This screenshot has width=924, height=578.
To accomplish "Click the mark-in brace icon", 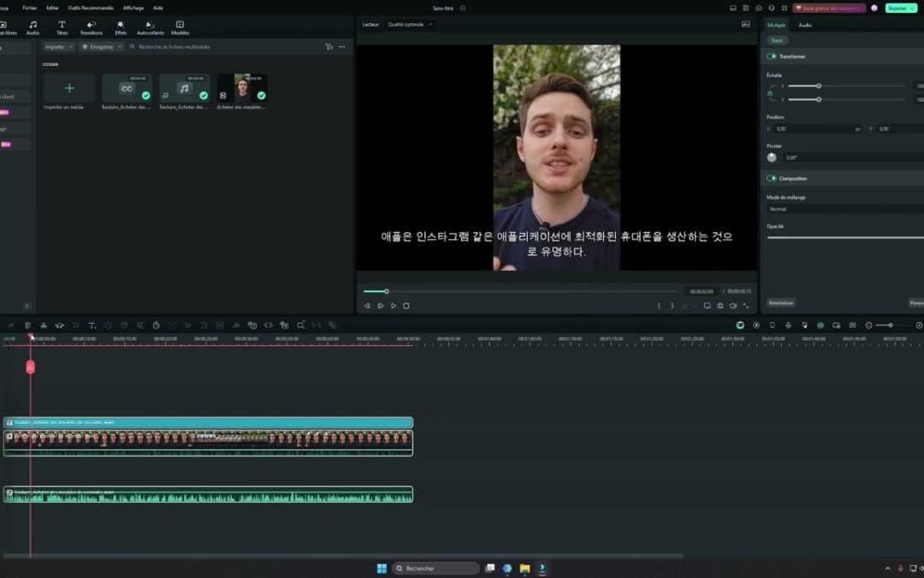I will [x=659, y=306].
